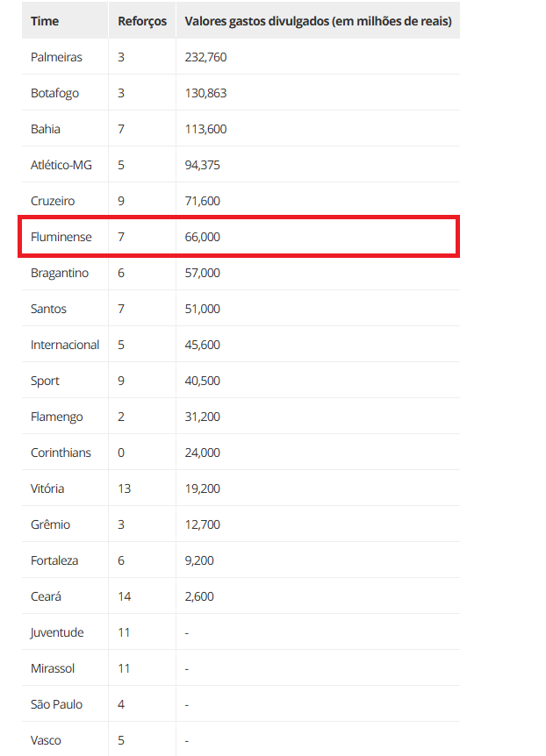The width and height of the screenshot is (546, 756).
Task: Click the highlighted Fluminense row name
Action: tap(61, 237)
